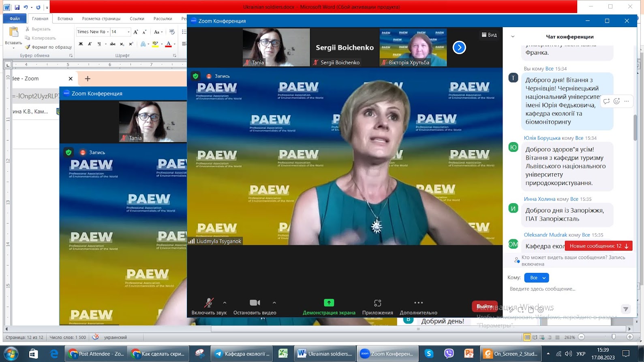The width and height of the screenshot is (644, 362).
Task: Apply text effects with glowing A icon
Action: (x=143, y=44)
